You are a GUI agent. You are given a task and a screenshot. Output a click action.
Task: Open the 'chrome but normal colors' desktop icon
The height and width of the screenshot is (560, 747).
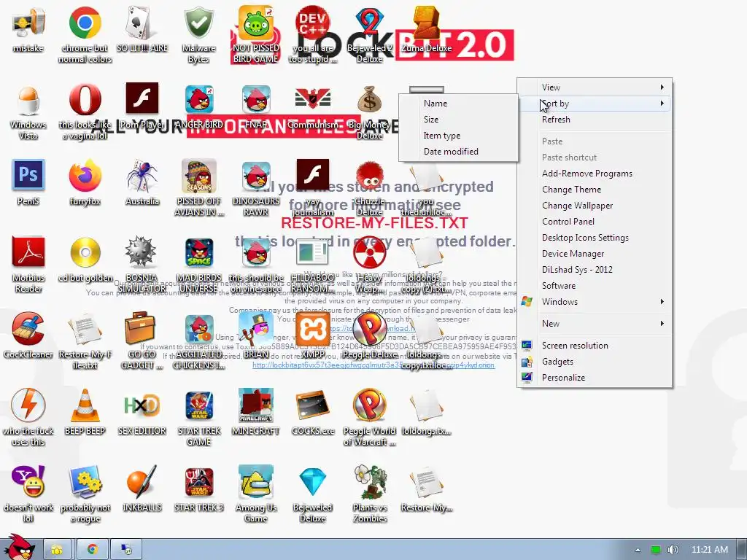tap(85, 34)
